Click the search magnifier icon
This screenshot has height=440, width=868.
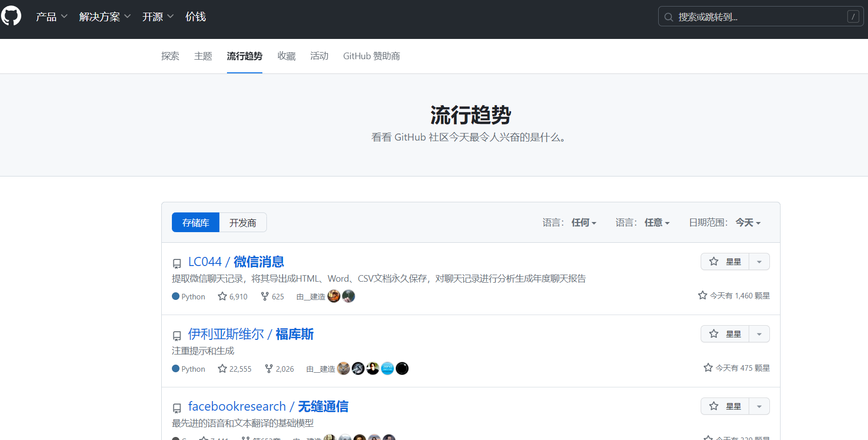click(668, 17)
